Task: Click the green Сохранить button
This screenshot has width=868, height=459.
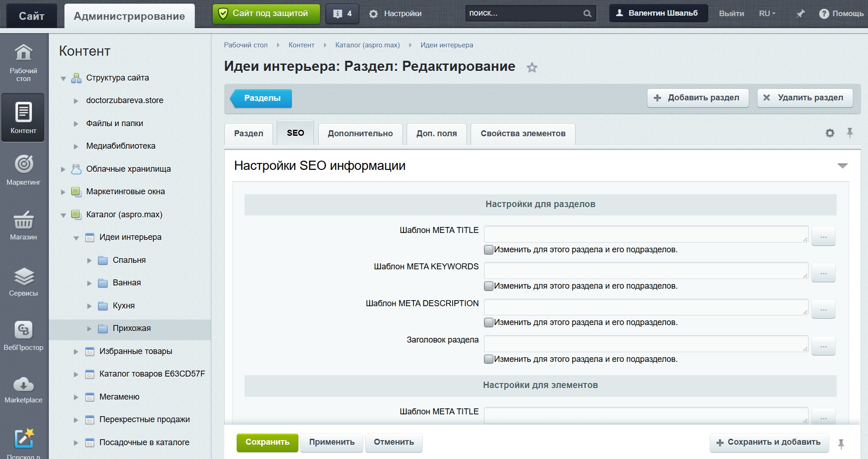Action: [x=267, y=442]
